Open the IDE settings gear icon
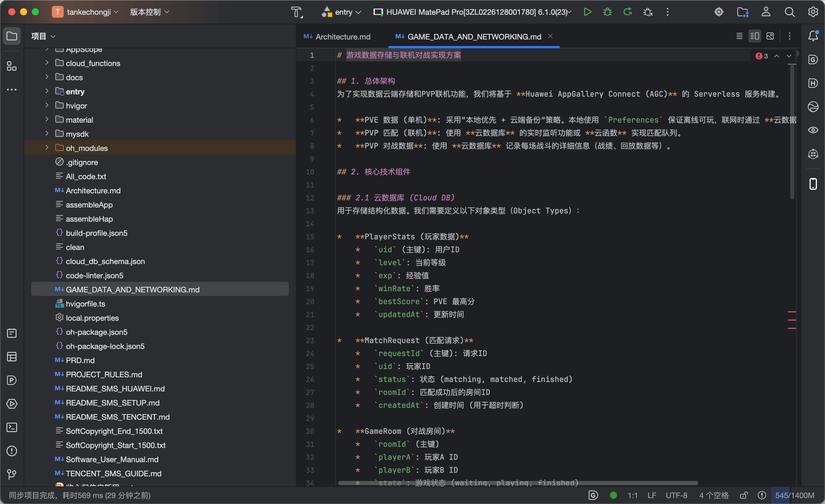The height and width of the screenshot is (504, 825). [813, 12]
